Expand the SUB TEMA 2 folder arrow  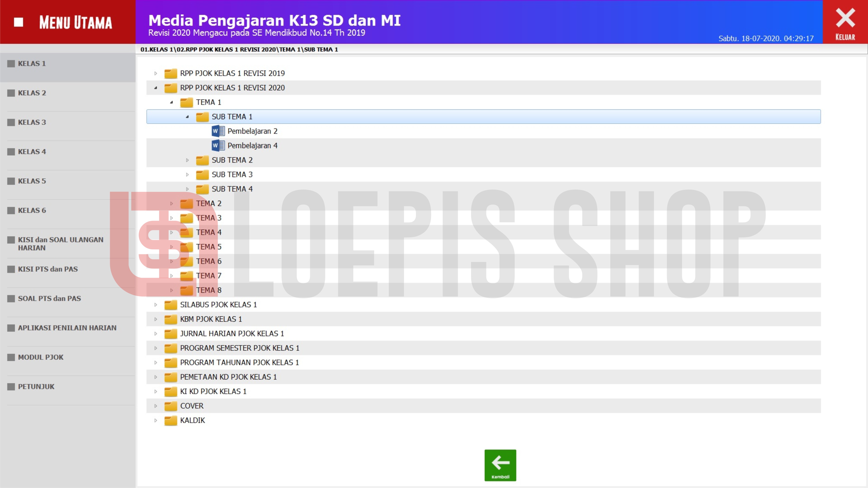(187, 160)
